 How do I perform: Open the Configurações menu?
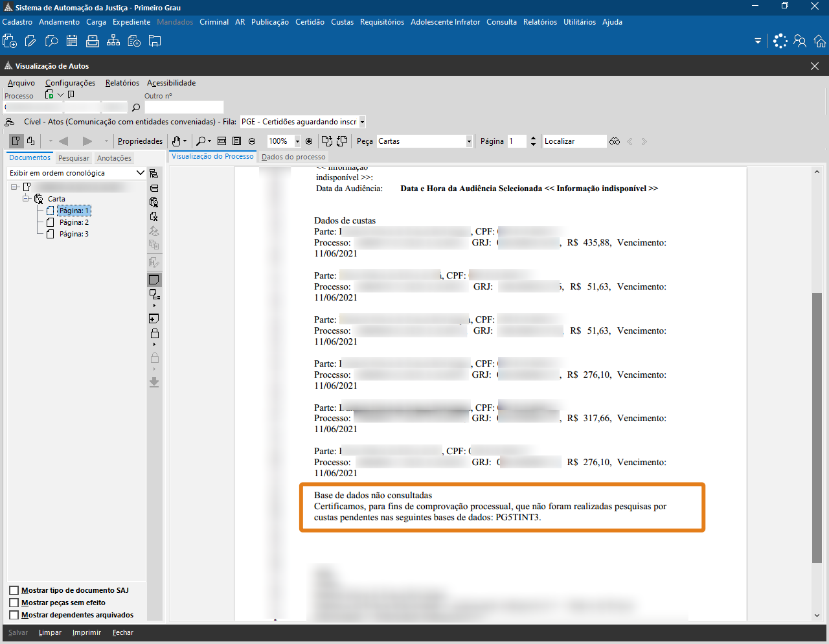pyautogui.click(x=70, y=83)
